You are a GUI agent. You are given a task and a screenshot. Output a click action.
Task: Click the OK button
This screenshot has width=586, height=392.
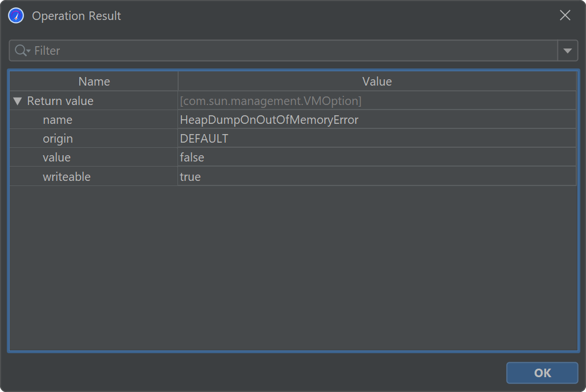tap(541, 373)
